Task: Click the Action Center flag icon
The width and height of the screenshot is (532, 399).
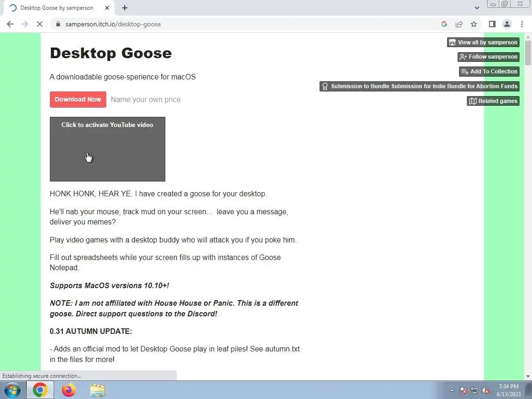Action: (x=463, y=391)
